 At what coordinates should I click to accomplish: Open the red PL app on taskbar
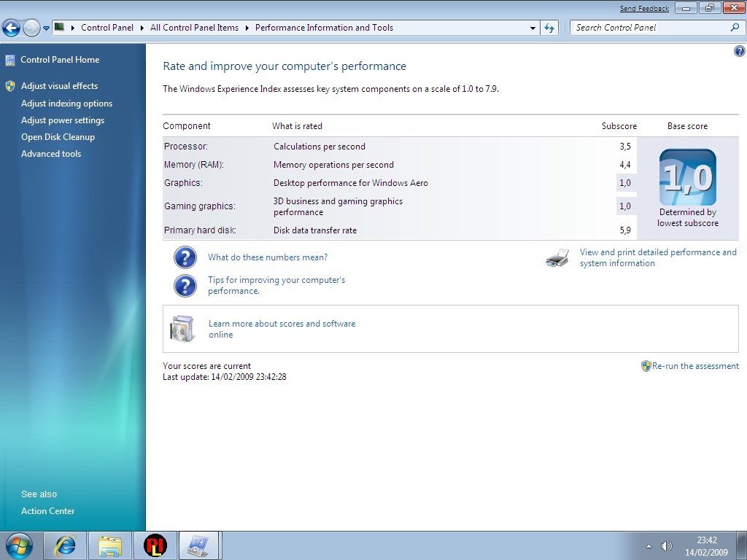[x=155, y=545]
